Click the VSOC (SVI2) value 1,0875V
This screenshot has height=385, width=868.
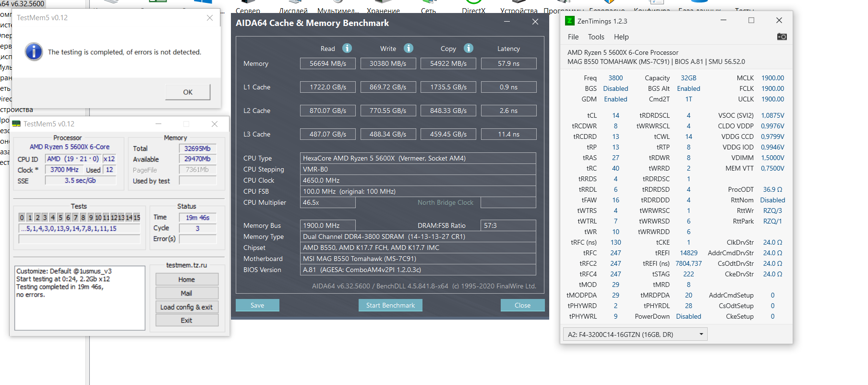[772, 115]
